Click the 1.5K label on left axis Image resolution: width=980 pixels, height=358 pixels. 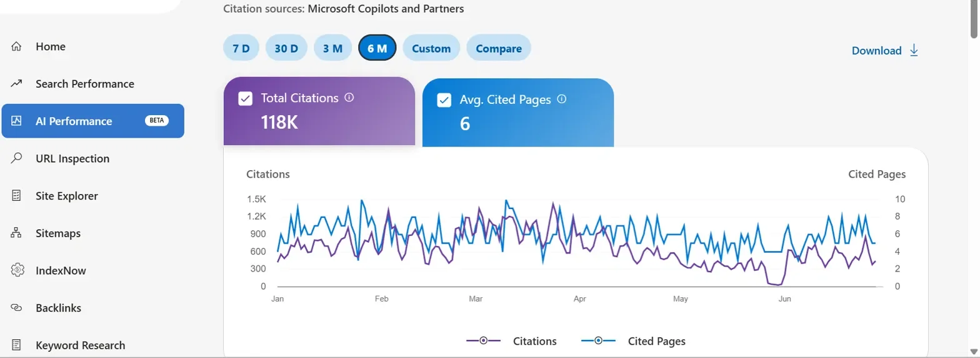(x=256, y=199)
